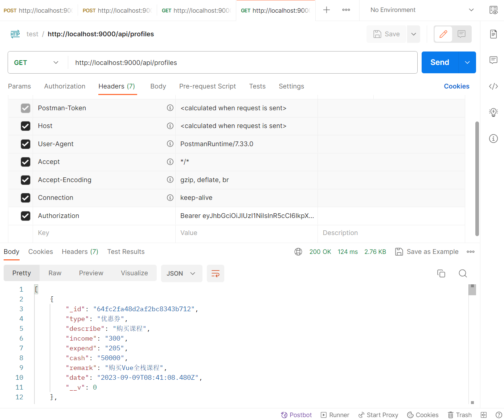This screenshot has width=504, height=420.
Task: Expand the JSON format dropdown
Action: 181,273
